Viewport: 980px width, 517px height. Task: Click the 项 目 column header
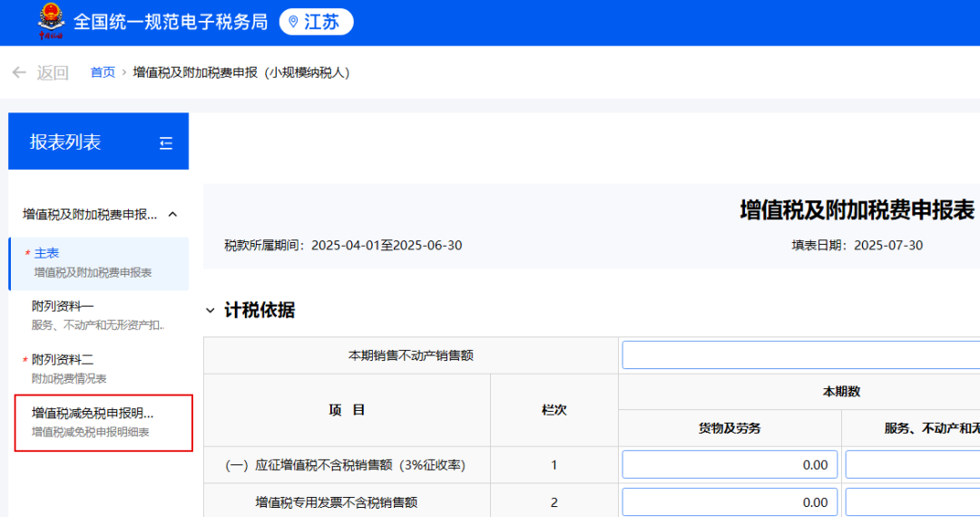(347, 410)
